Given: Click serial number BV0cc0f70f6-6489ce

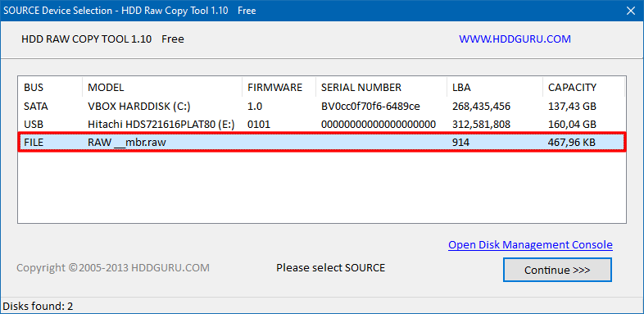Looking at the screenshot, I should tap(370, 107).
